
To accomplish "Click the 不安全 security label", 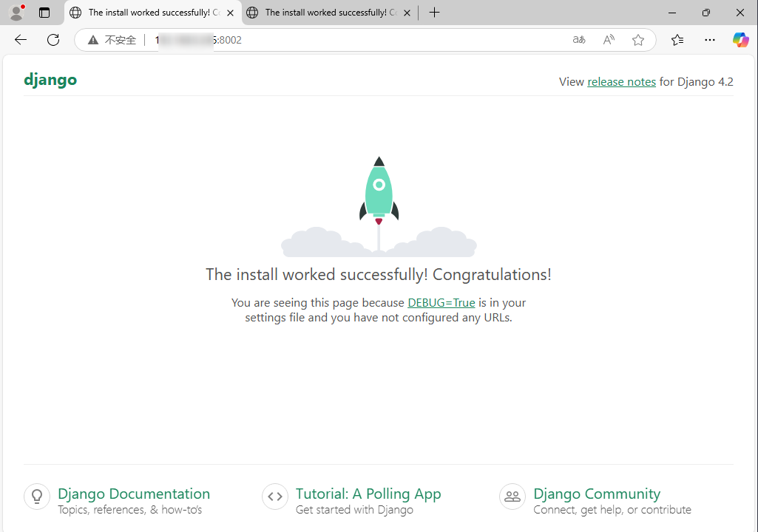I will pyautogui.click(x=121, y=40).
